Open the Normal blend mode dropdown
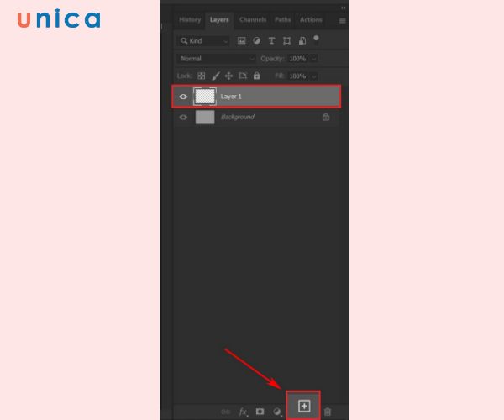 pyautogui.click(x=216, y=59)
